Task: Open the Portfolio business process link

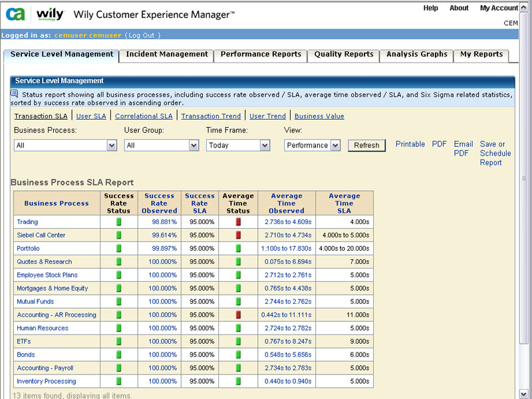Action: click(28, 248)
